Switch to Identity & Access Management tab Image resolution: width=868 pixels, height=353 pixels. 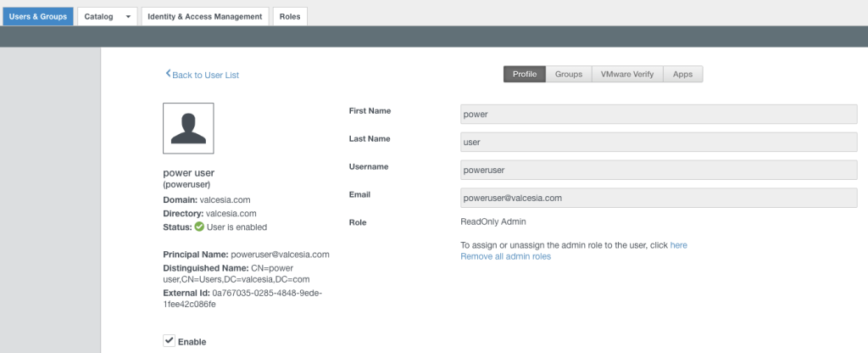[204, 16]
